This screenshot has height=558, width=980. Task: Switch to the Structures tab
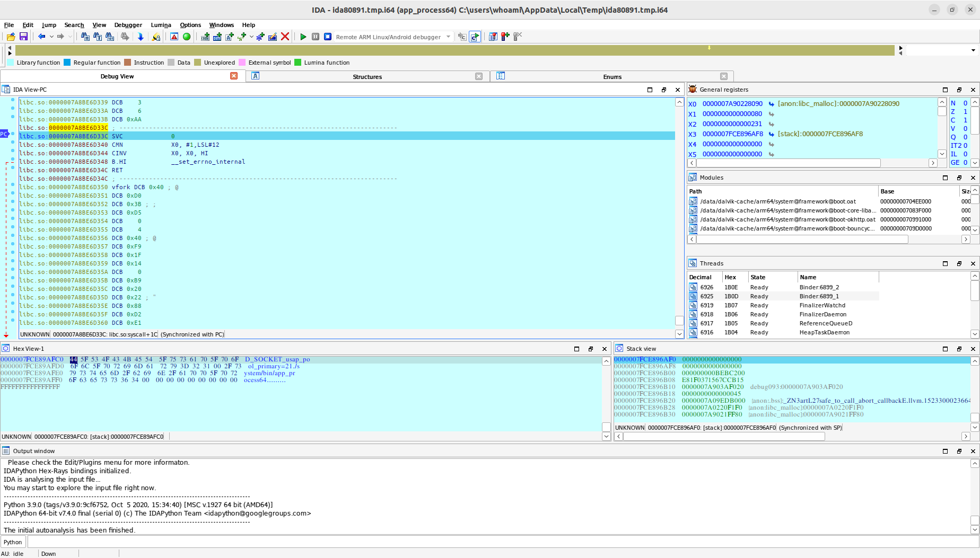point(367,76)
